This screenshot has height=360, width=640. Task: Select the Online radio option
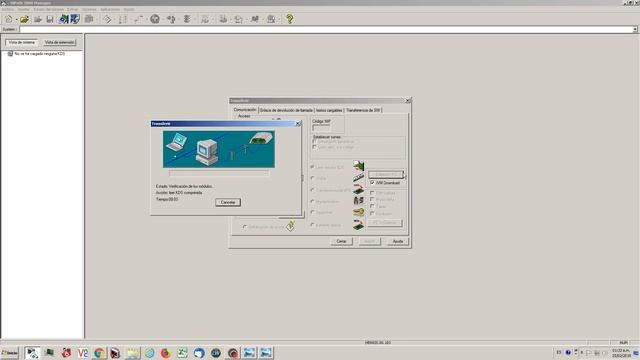pyautogui.click(x=312, y=178)
